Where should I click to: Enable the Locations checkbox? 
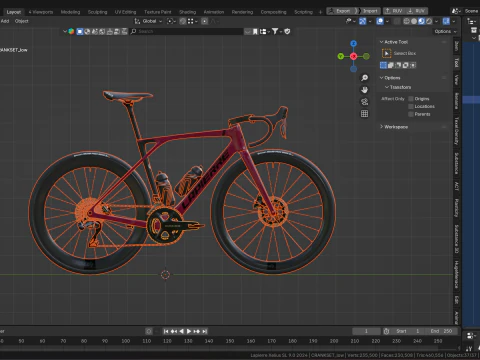[411, 106]
